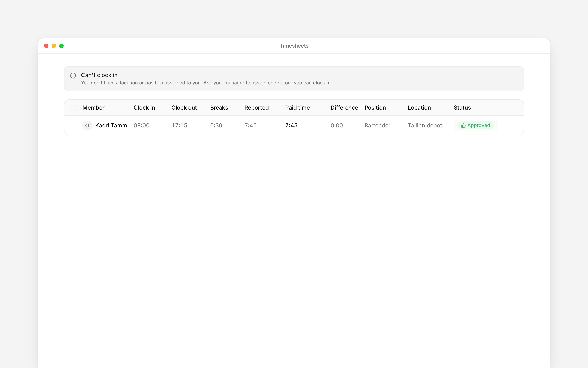The image size is (588, 368).
Task: Click the 09:00 clock in value
Action: [x=141, y=125]
